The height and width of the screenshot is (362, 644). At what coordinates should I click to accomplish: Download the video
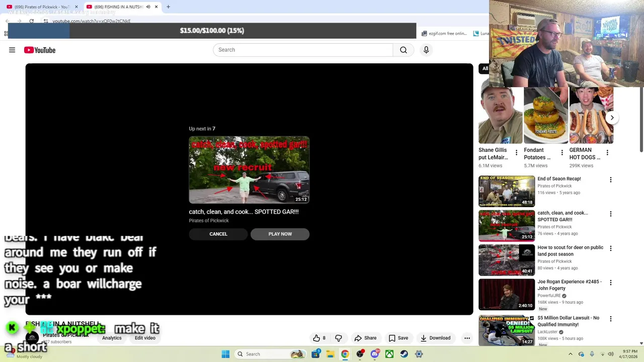pyautogui.click(x=435, y=338)
